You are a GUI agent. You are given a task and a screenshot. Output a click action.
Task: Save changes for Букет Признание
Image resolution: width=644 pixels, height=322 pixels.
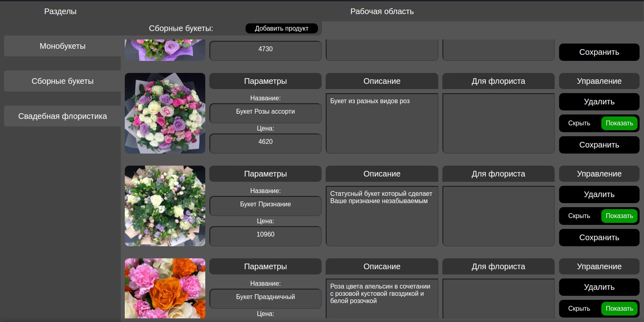tap(599, 237)
